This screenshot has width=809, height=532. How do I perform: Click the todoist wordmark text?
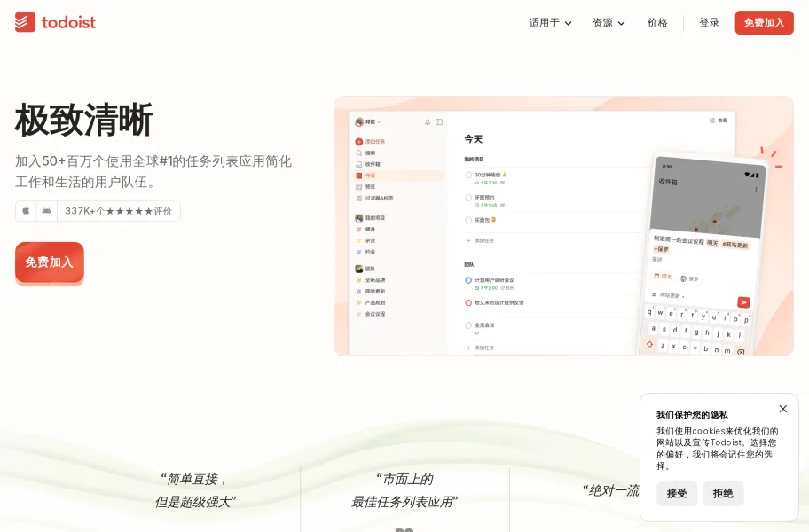68,23
